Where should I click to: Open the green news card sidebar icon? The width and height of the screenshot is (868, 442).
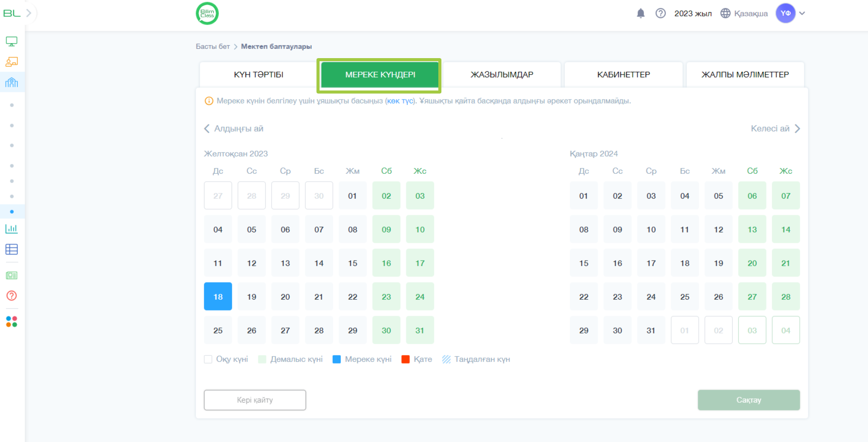tap(12, 275)
